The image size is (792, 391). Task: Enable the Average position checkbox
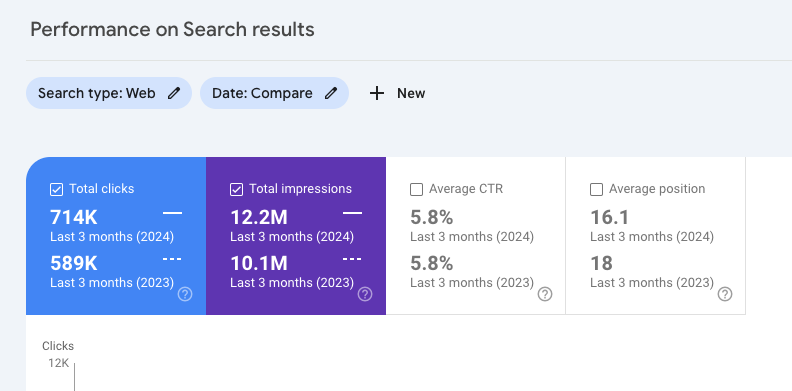[x=597, y=189]
